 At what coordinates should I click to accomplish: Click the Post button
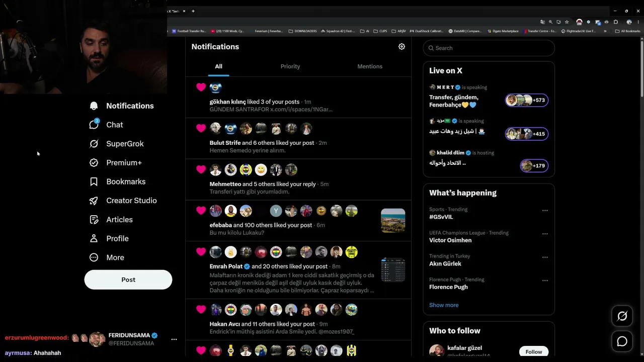coord(128,280)
